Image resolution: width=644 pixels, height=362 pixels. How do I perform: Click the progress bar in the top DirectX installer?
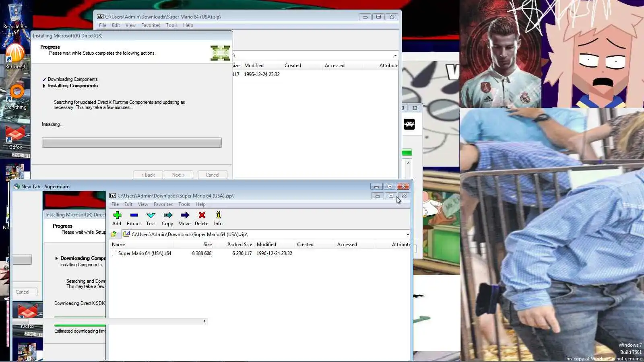coord(132,142)
